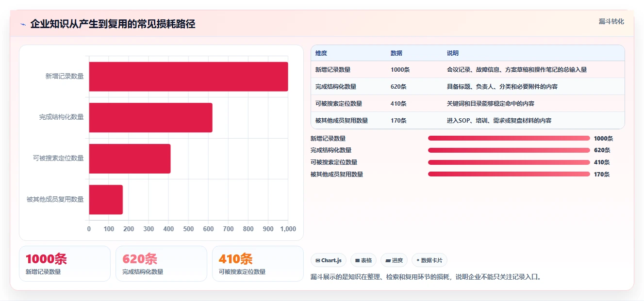Screen dimensions: 644x301
Task: Click the chart y-axis label 新增记录数量
Action: (65, 76)
